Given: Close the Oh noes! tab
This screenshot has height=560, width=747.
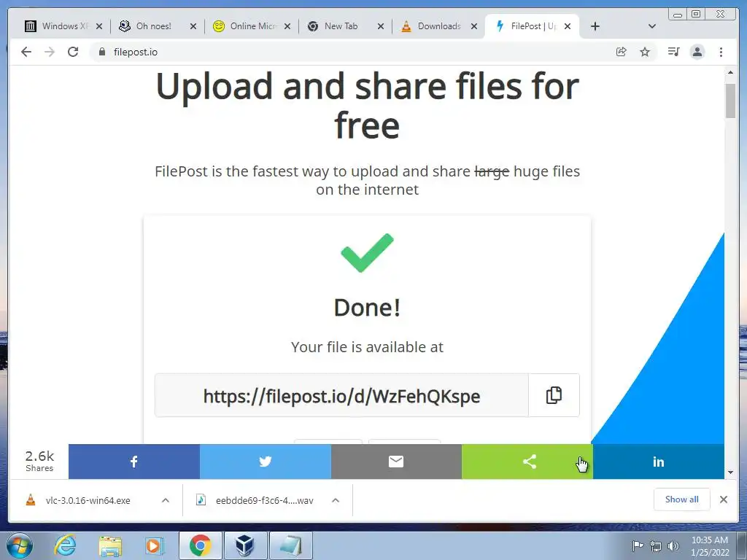Looking at the screenshot, I should click(193, 26).
